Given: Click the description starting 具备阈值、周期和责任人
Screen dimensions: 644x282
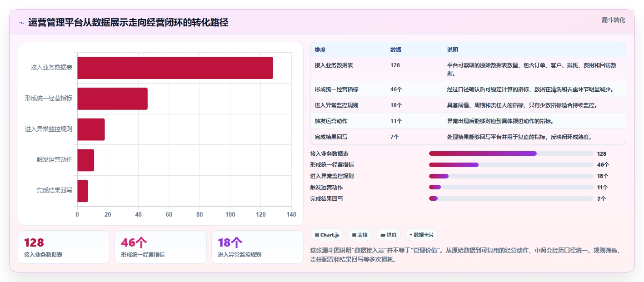Looking at the screenshot, I should pyautogui.click(x=522, y=105).
